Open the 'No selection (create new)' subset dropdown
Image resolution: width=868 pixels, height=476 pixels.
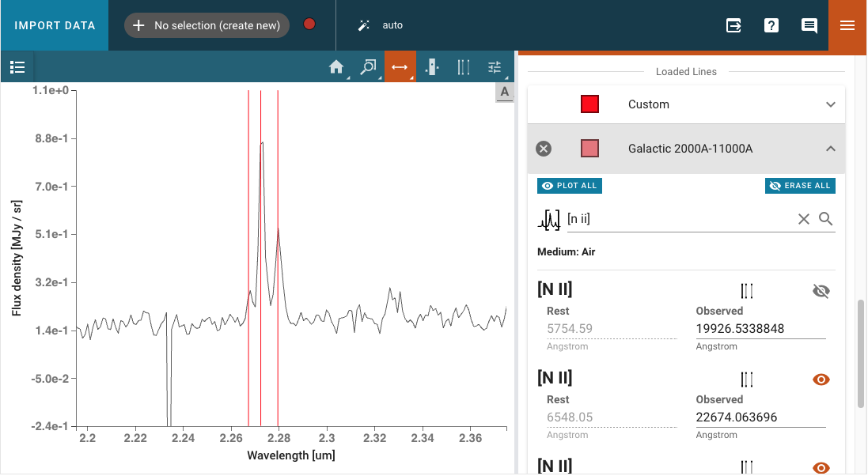point(207,25)
